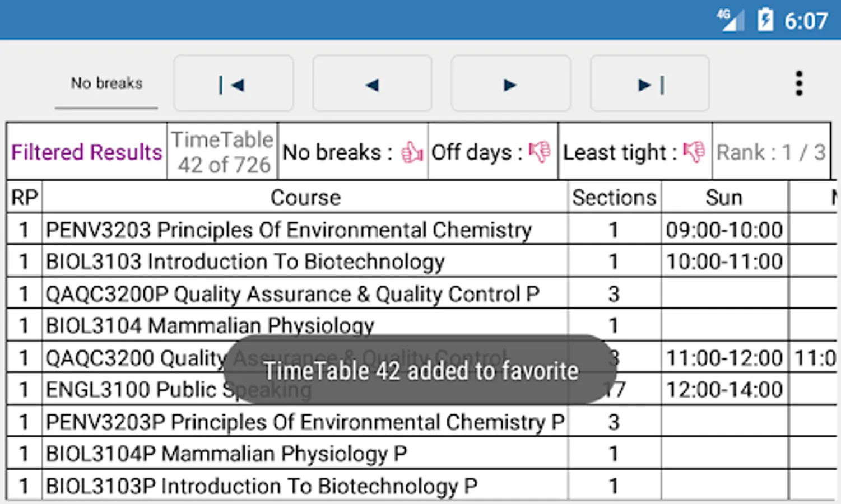The width and height of the screenshot is (841, 504).
Task: Toggle the No breaks thumbs-up icon
Action: point(412,152)
